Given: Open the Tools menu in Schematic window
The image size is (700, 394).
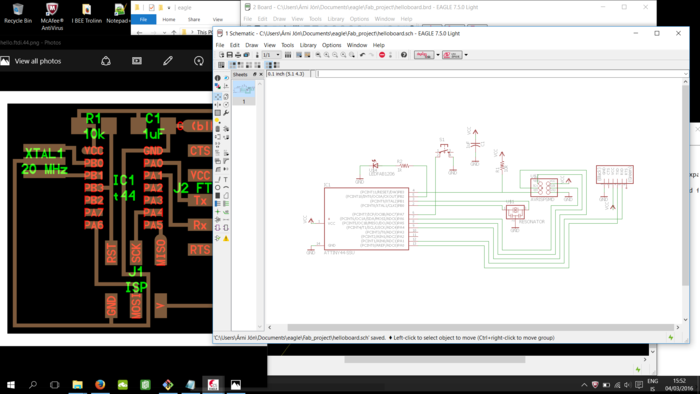Looking at the screenshot, I should (288, 45).
